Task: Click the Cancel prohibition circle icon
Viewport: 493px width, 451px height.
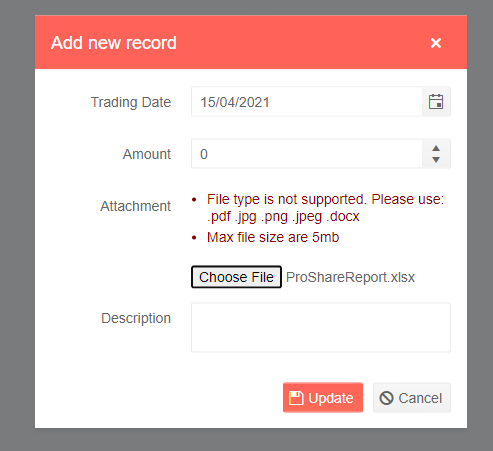Action: [387, 398]
